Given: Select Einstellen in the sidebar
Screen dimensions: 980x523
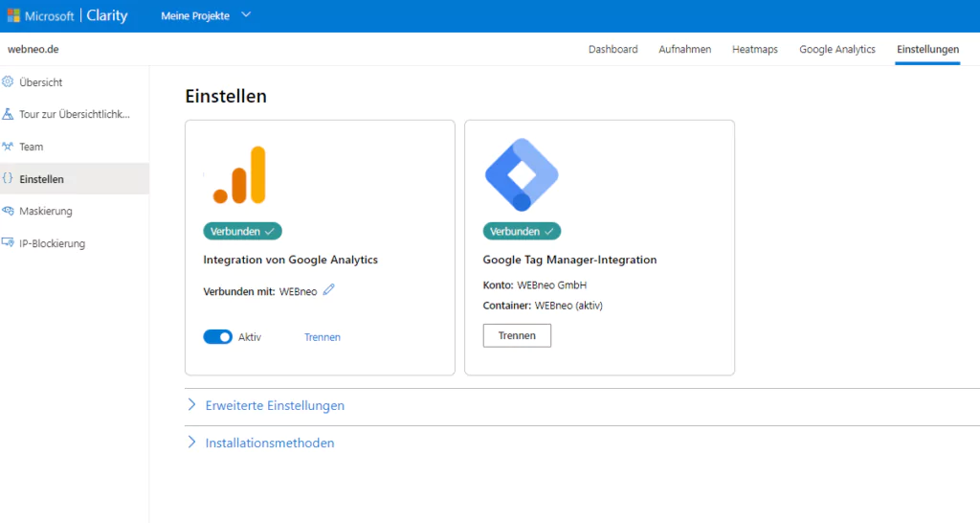Looking at the screenshot, I should click(75, 179).
